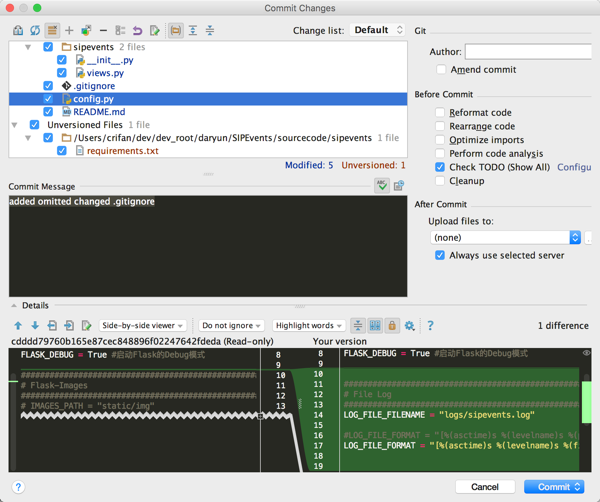This screenshot has height=502, width=600.
Task: Click the Revert (undo arrow) toolbar icon
Action: tap(137, 31)
